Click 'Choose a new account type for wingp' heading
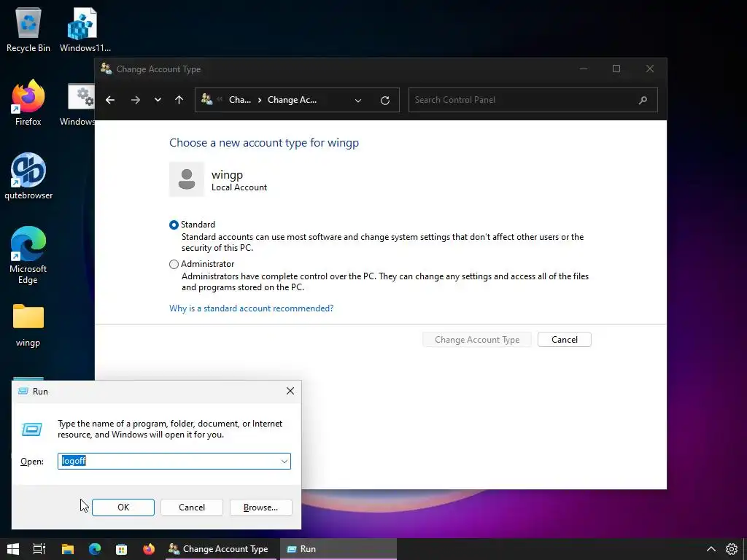 point(264,142)
